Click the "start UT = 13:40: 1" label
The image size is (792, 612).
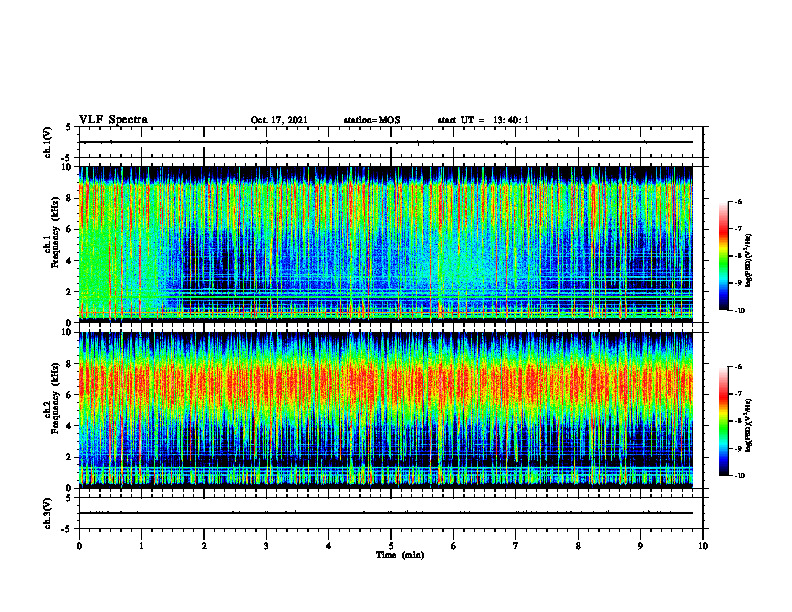[x=483, y=120]
